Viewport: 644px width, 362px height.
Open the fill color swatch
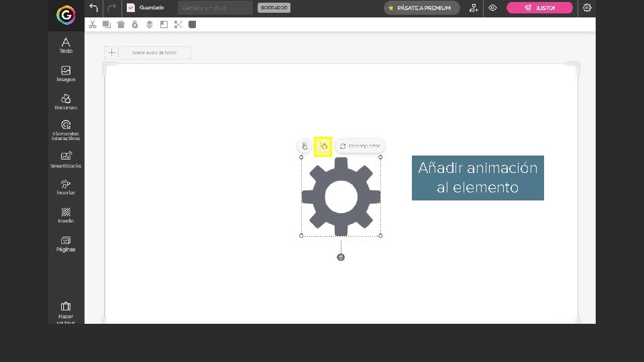[x=193, y=25]
